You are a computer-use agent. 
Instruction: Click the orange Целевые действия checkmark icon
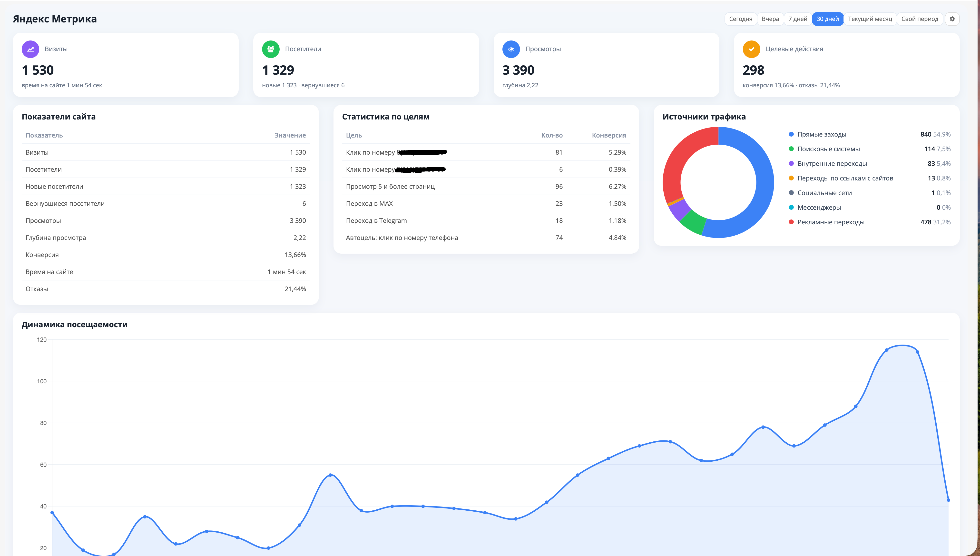751,49
